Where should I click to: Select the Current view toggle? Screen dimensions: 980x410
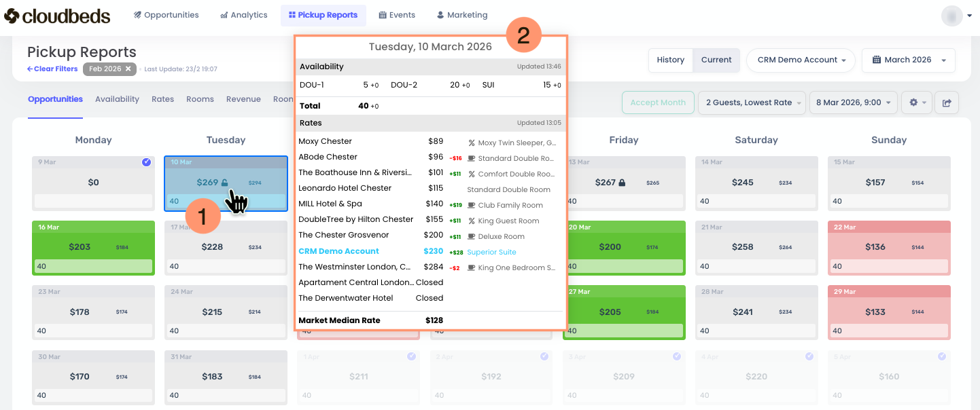coord(716,60)
